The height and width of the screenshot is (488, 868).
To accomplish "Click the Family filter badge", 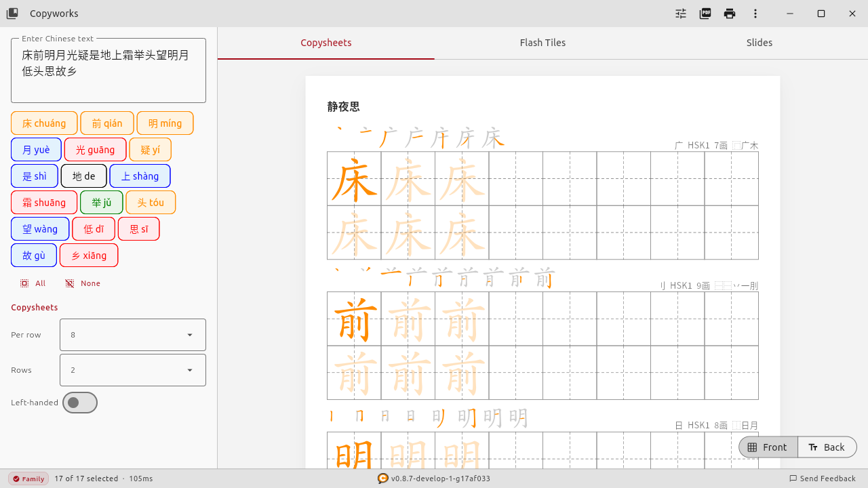I will pos(28,479).
